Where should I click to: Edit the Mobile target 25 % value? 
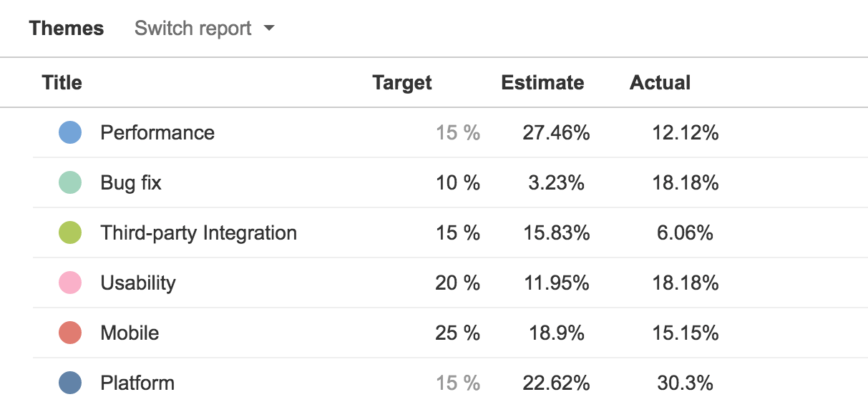[457, 333]
